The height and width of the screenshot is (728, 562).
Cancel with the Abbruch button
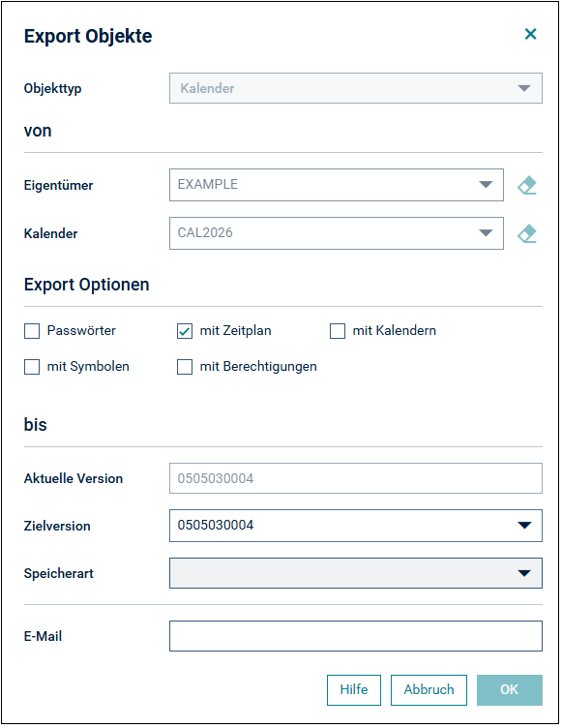point(429,690)
